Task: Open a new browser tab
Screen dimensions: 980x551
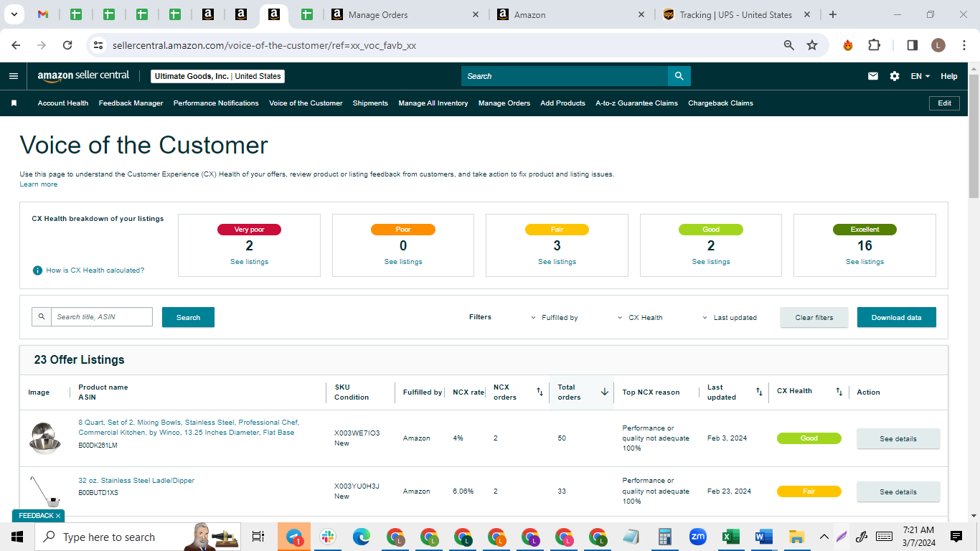Action: pyautogui.click(x=832, y=14)
